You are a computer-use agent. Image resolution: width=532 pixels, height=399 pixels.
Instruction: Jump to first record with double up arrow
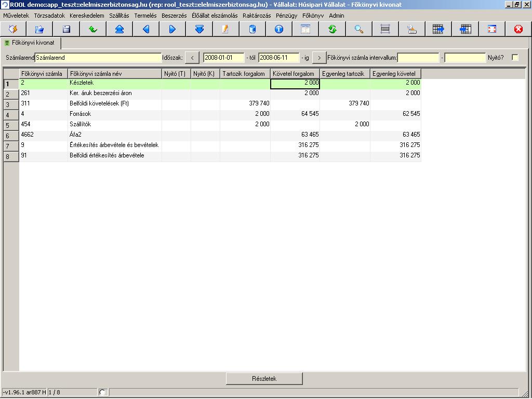[x=119, y=29]
